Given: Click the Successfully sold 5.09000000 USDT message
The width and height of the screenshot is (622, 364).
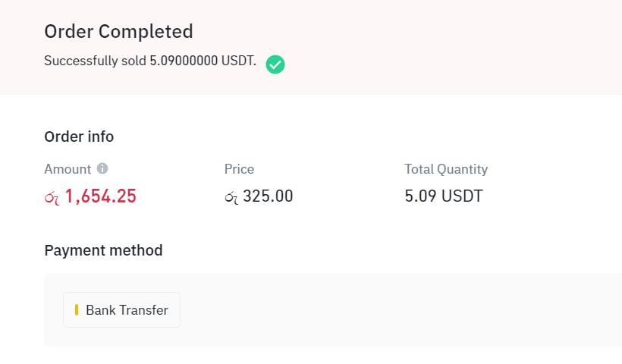Looking at the screenshot, I should (x=150, y=61).
